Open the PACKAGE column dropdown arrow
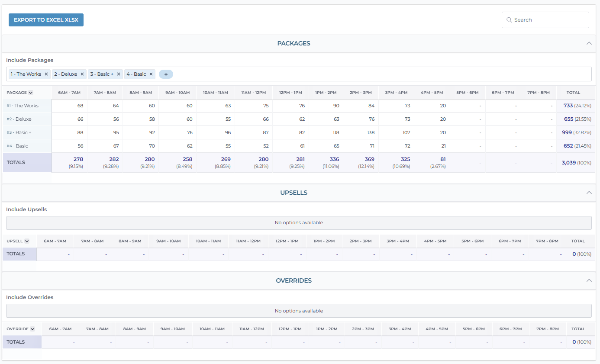The image size is (600, 364). click(31, 93)
